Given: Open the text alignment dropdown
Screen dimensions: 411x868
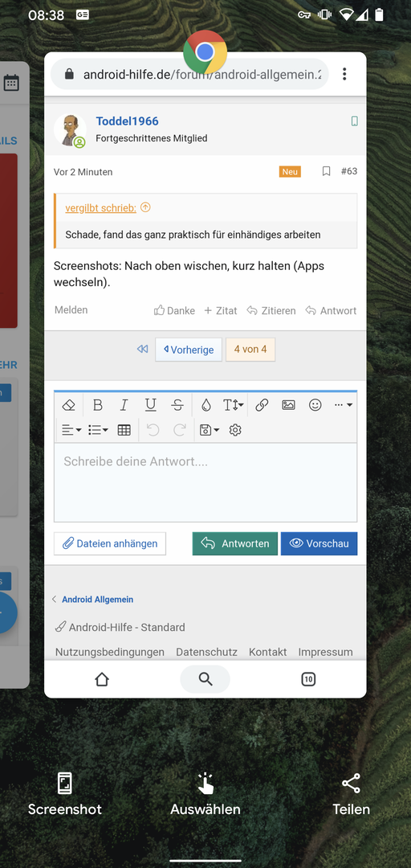Looking at the screenshot, I should pyautogui.click(x=71, y=430).
